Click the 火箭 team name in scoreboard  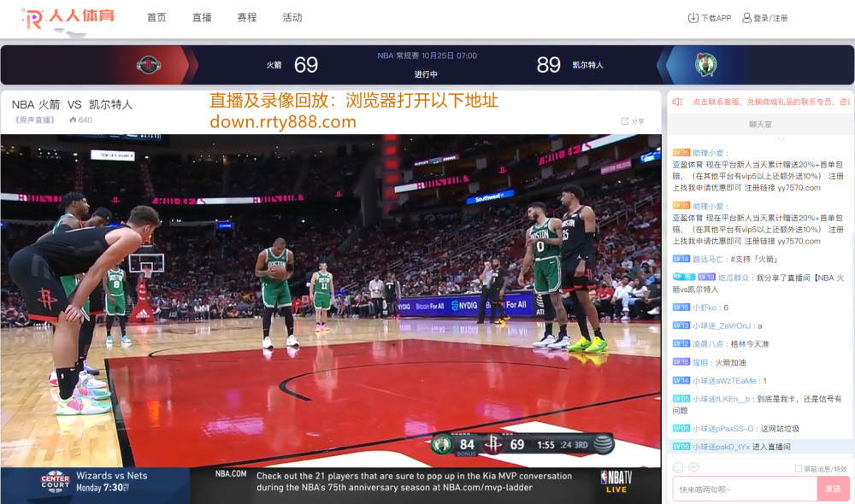tap(274, 65)
